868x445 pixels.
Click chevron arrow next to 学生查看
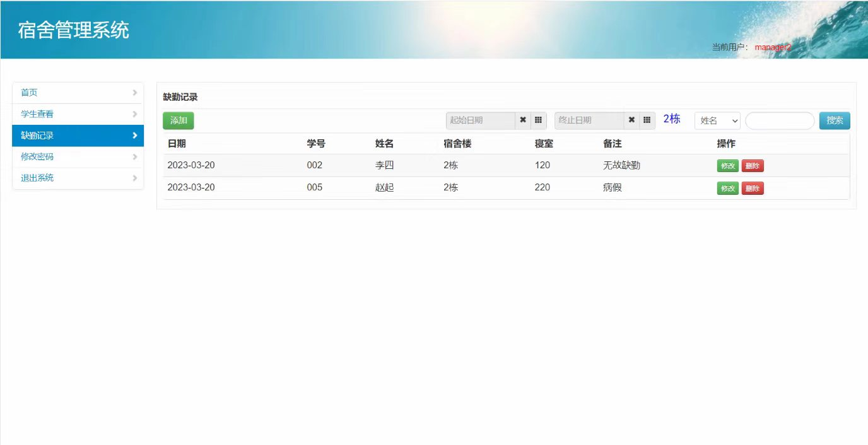coord(134,114)
